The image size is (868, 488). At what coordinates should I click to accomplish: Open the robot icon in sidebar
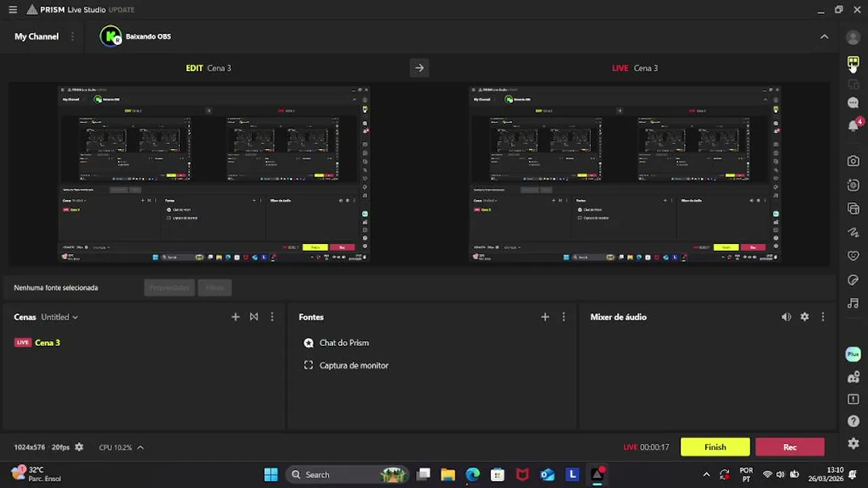(x=853, y=378)
